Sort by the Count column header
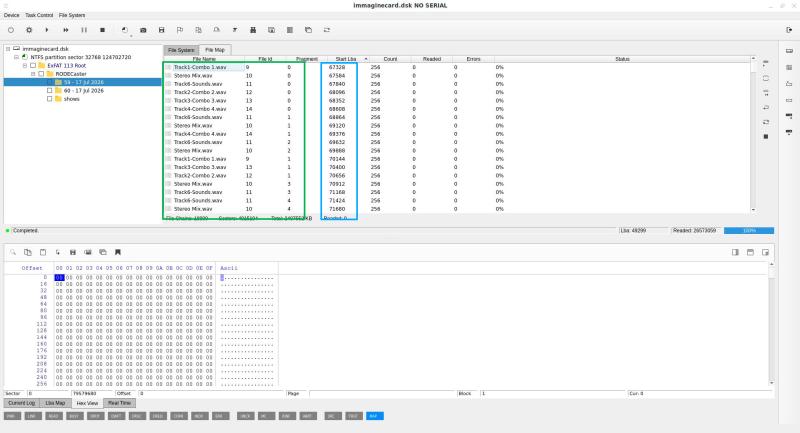800x433 pixels. (x=390, y=59)
